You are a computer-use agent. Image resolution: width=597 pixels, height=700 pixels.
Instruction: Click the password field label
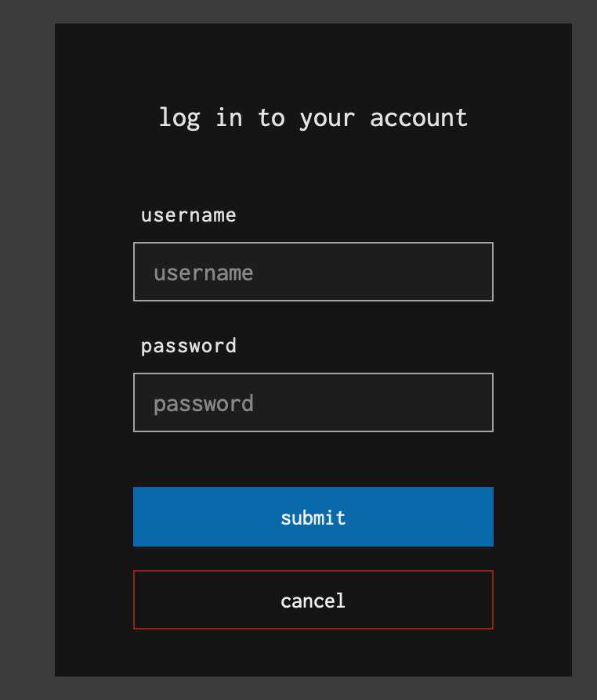(x=188, y=345)
